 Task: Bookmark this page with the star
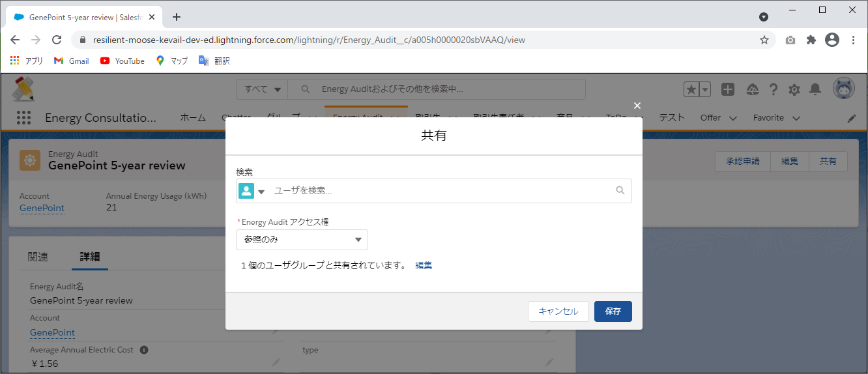764,40
